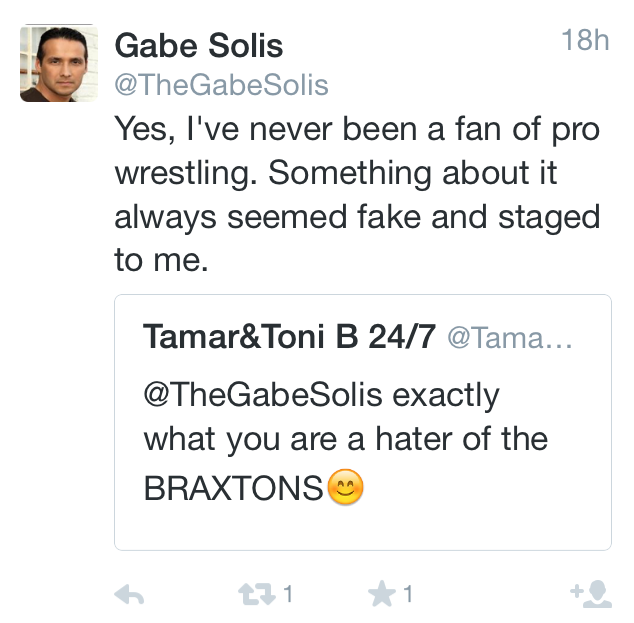Tap the @TheGabeSolis mention in quoted tweet

click(264, 394)
